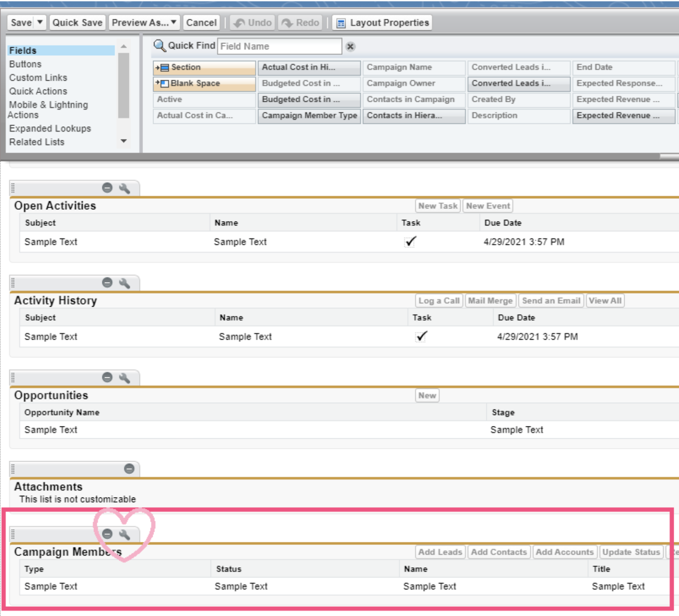679x616 pixels.
Task: Click the Undo arrow icon
Action: click(x=239, y=23)
